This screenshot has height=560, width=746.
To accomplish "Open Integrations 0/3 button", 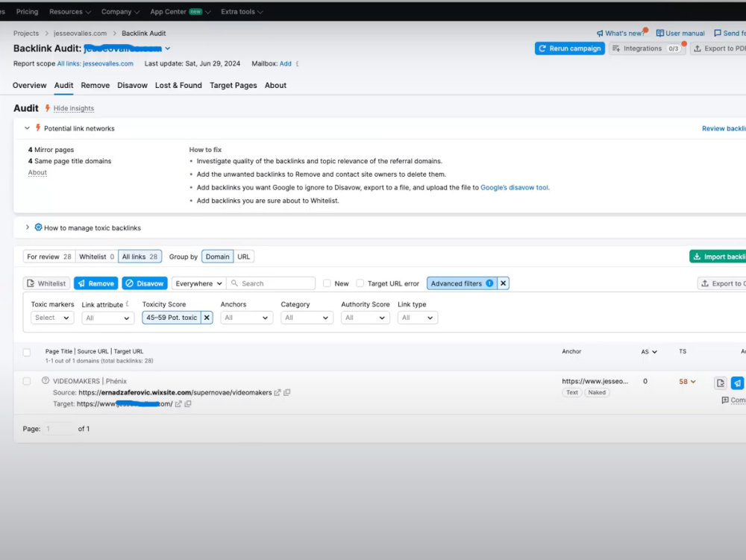I will 647,48.
